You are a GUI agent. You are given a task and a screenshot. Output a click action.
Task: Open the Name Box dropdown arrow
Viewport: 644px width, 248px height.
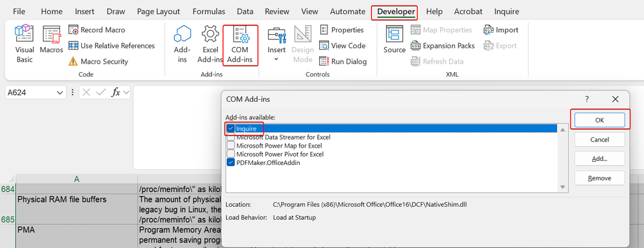(59, 93)
